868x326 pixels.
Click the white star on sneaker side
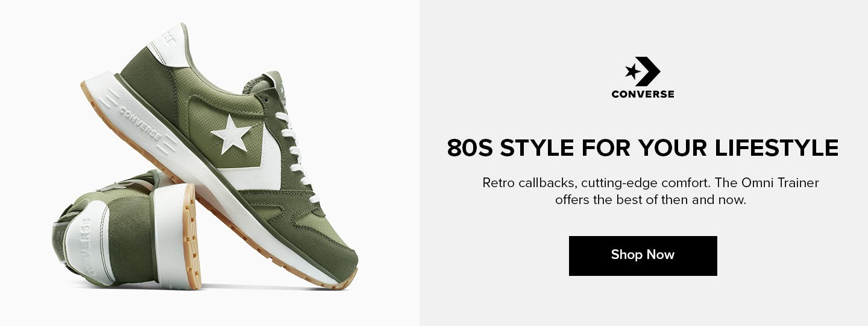click(x=231, y=134)
